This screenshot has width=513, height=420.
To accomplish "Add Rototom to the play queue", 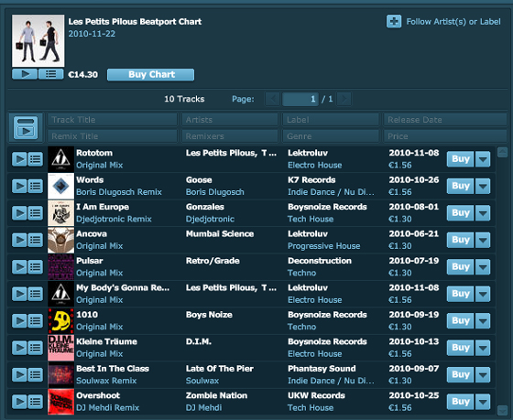I will click(36, 159).
